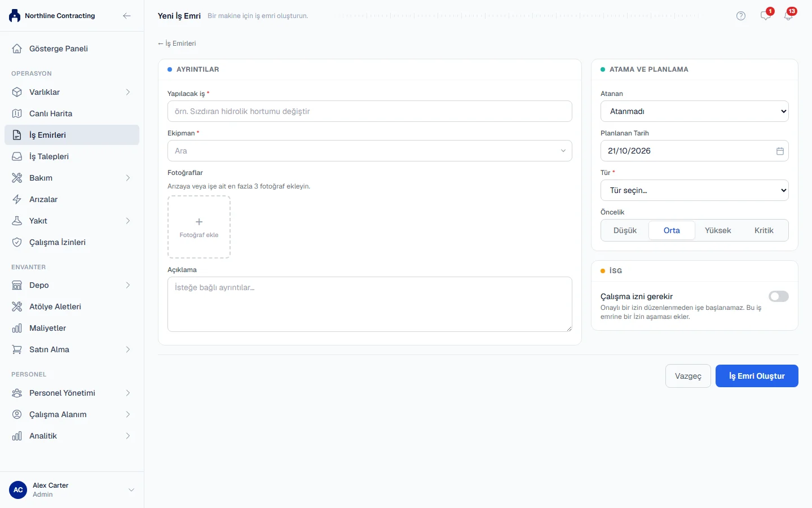The height and width of the screenshot is (508, 812).
Task: Open the Ekipman search dropdown
Action: click(x=370, y=151)
